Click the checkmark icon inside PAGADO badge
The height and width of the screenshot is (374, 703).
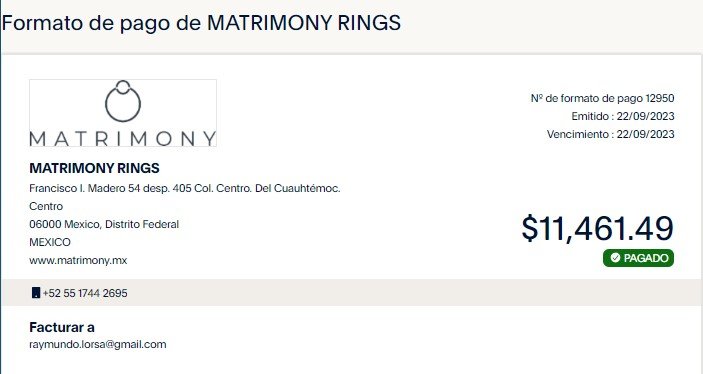(615, 258)
